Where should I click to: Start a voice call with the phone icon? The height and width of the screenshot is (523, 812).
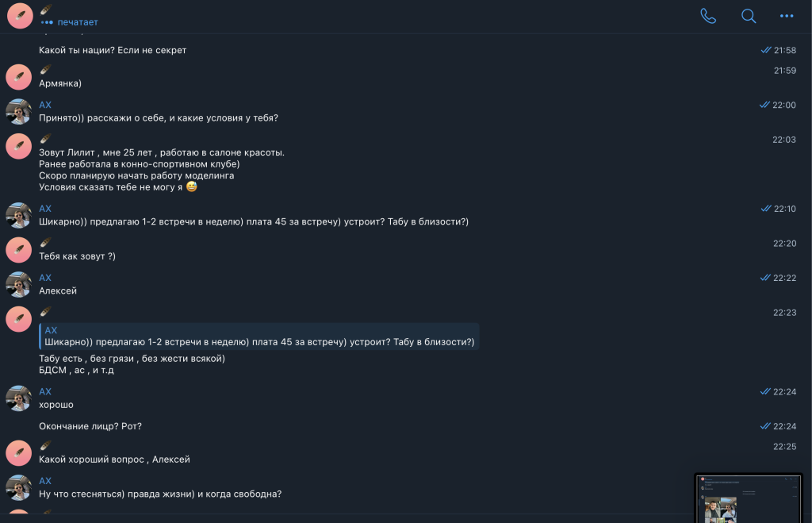708,16
